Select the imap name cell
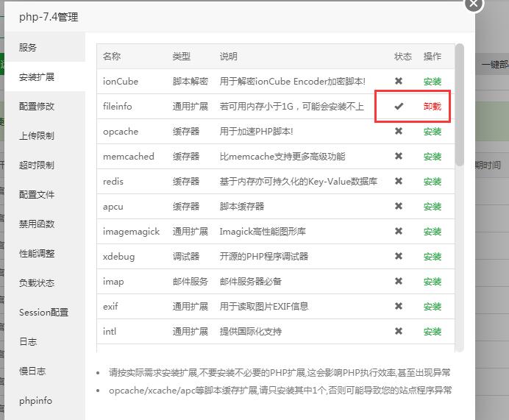Screen dimensions: 509x420 pos(113,282)
